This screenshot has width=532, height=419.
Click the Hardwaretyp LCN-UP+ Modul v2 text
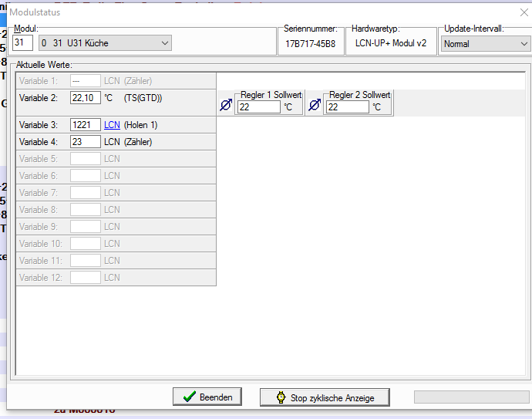click(390, 44)
